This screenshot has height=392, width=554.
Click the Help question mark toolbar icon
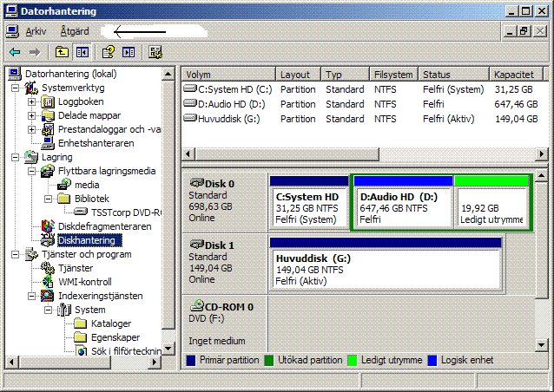point(109,52)
